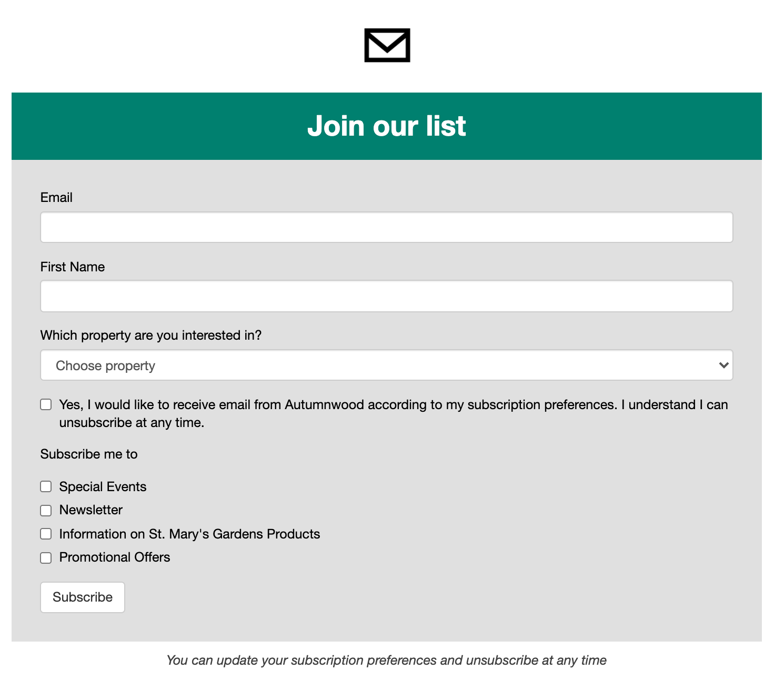Check the Autumnwood email consent checkbox
This screenshot has width=784, height=691.
point(45,404)
